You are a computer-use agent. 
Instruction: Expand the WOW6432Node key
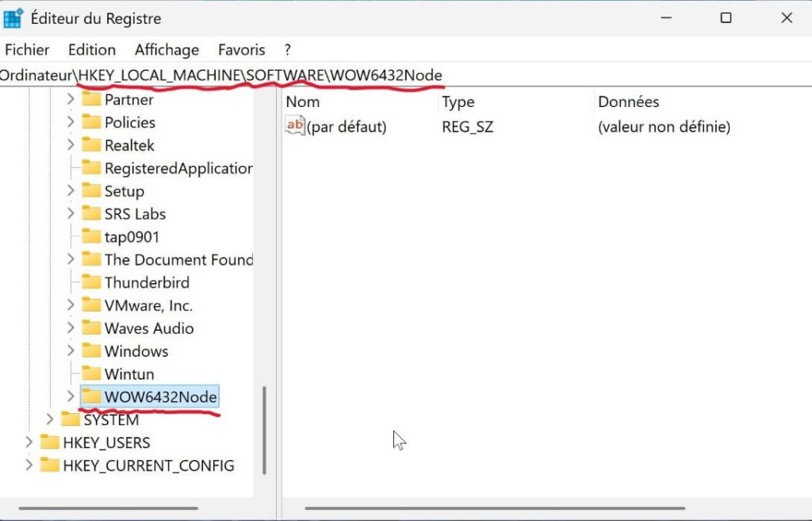pos(71,396)
